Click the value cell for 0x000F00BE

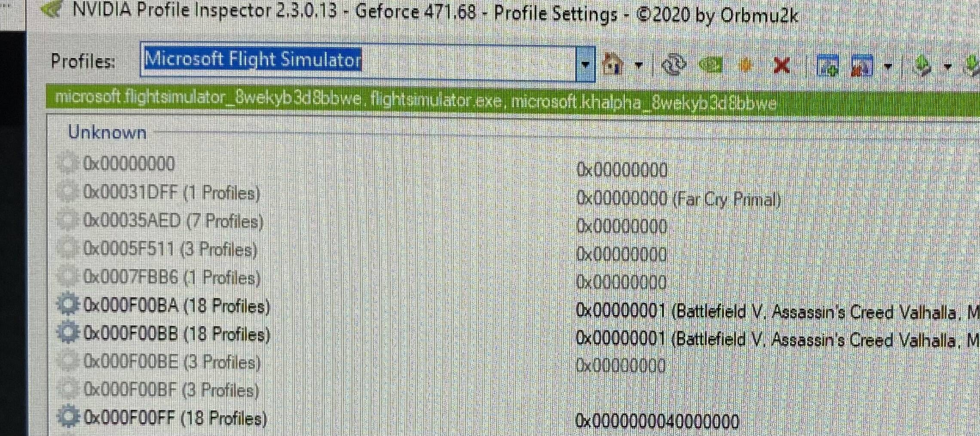[621, 366]
